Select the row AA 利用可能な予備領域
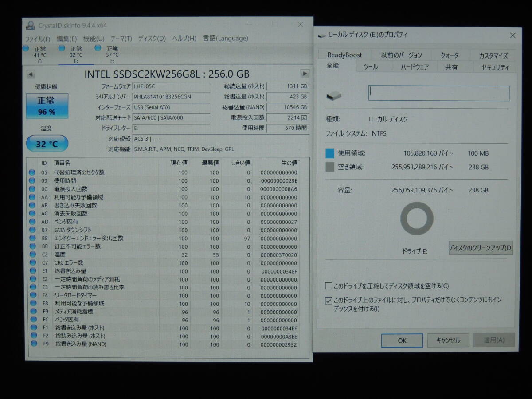This screenshot has height=399, width=532. [x=163, y=197]
